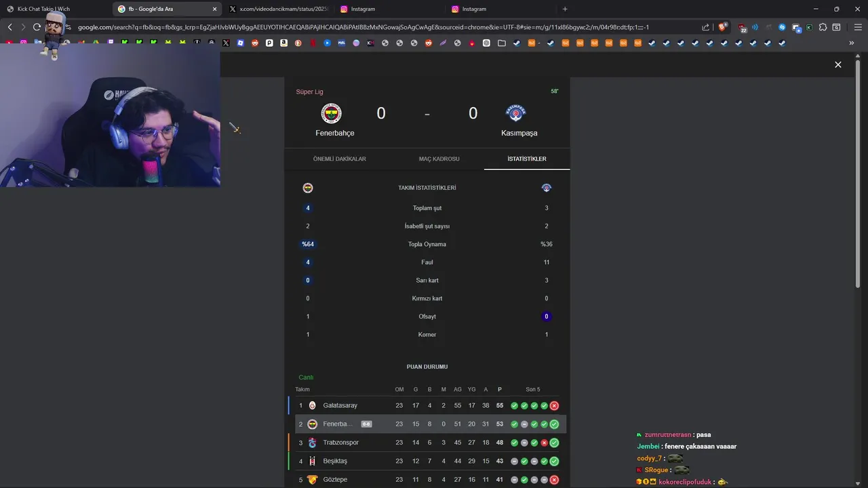This screenshot has height=488, width=868.
Task: Click the streamer webcam overlay
Action: point(110,117)
